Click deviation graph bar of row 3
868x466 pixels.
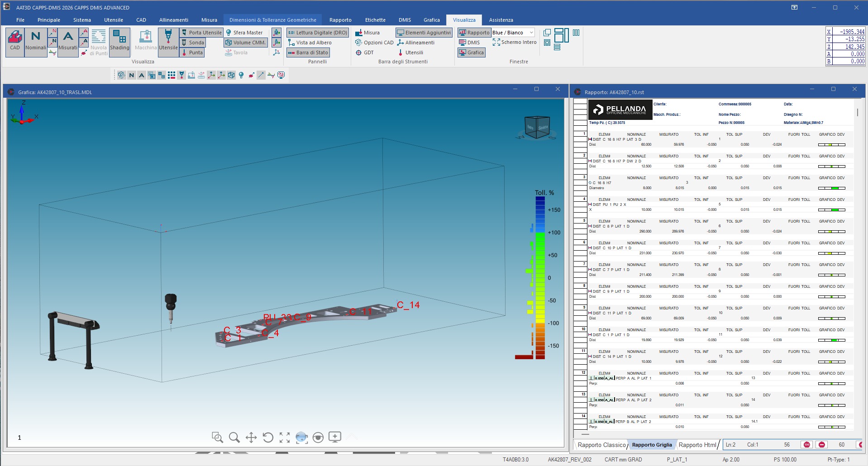(832, 188)
